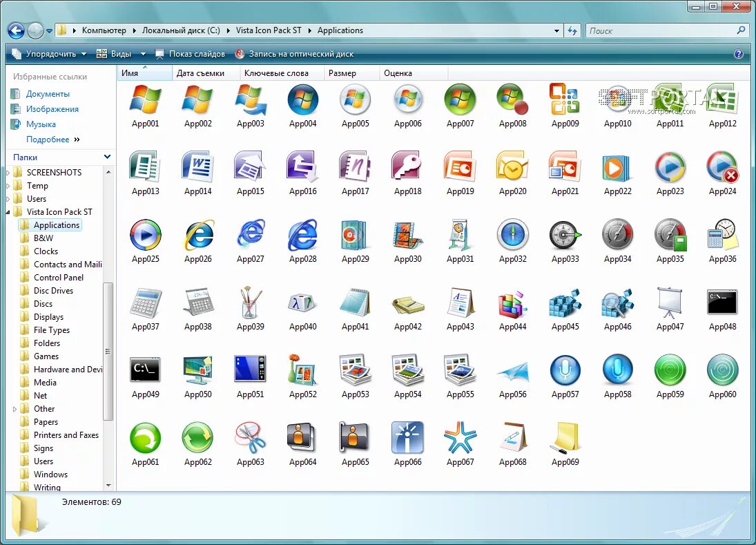The image size is (756, 545).
Task: Select the App050 monitor icon
Action: click(x=197, y=370)
